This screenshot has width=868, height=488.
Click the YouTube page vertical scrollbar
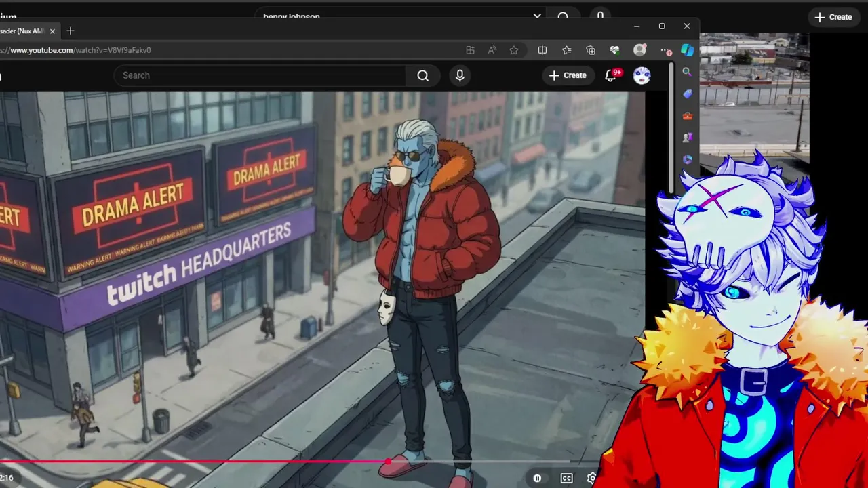point(671,127)
